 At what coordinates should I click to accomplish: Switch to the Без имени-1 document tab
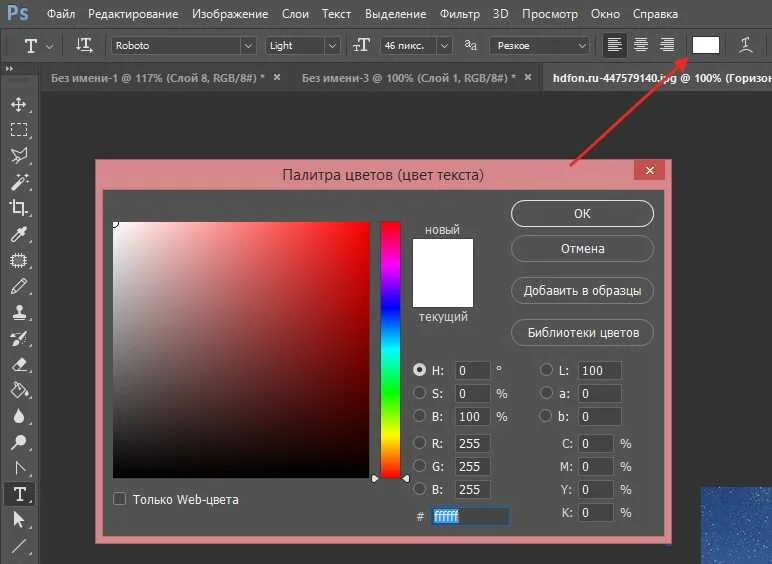click(158, 78)
